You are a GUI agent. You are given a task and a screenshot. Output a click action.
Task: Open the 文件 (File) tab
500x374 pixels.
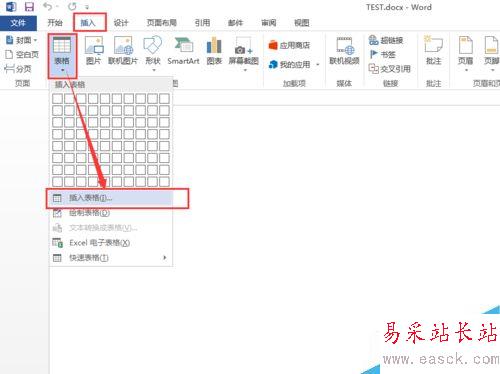[18, 23]
